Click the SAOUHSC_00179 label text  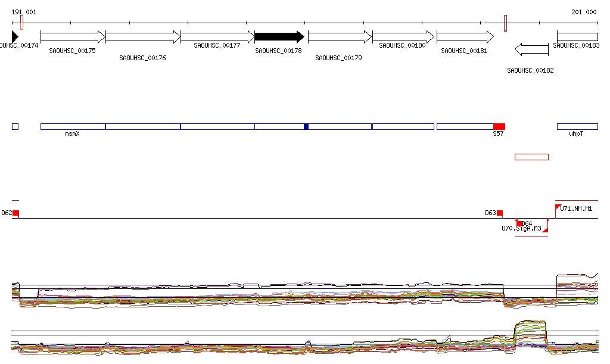tap(338, 58)
